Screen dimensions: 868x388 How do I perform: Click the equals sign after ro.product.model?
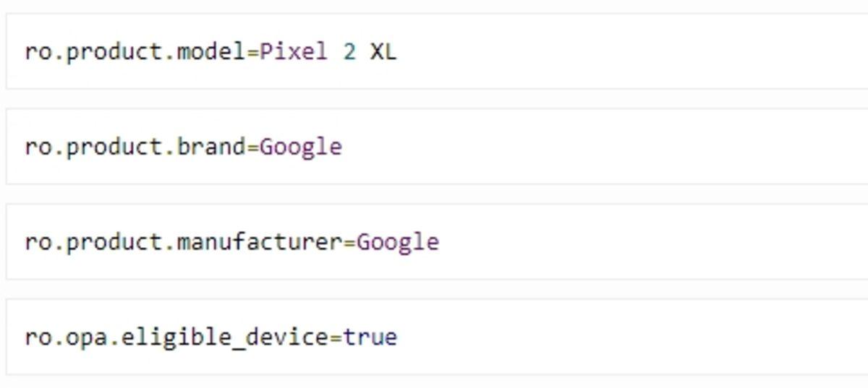[253, 52]
